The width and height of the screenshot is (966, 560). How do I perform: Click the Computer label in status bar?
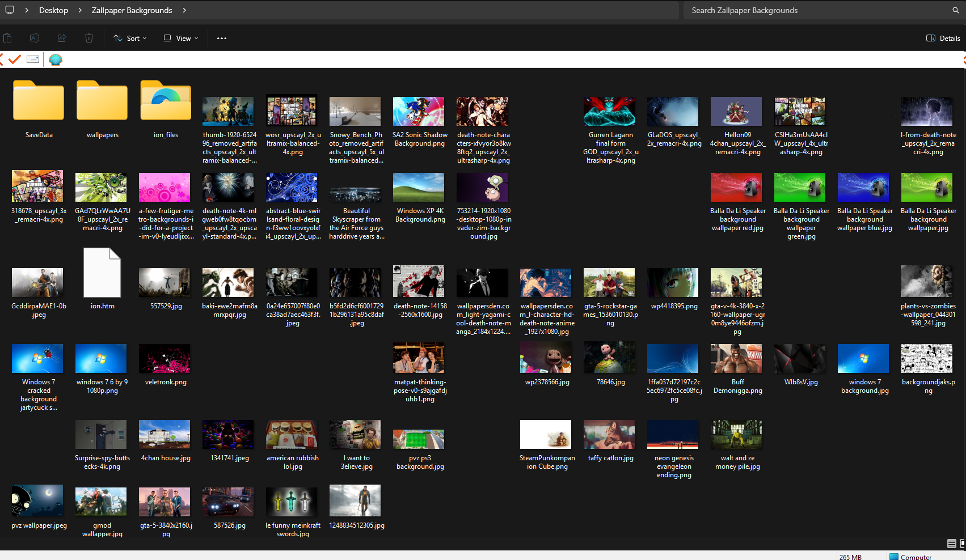point(916,557)
